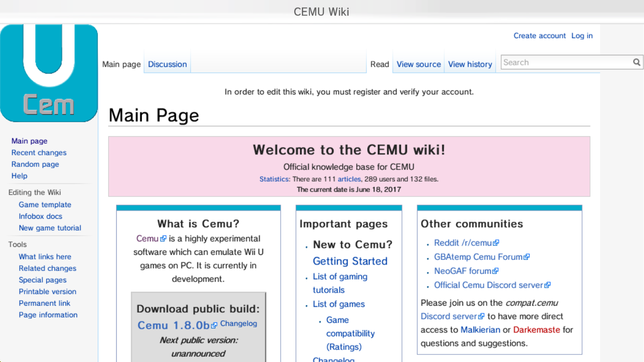Open Recent changes in sidebar

pyautogui.click(x=39, y=153)
